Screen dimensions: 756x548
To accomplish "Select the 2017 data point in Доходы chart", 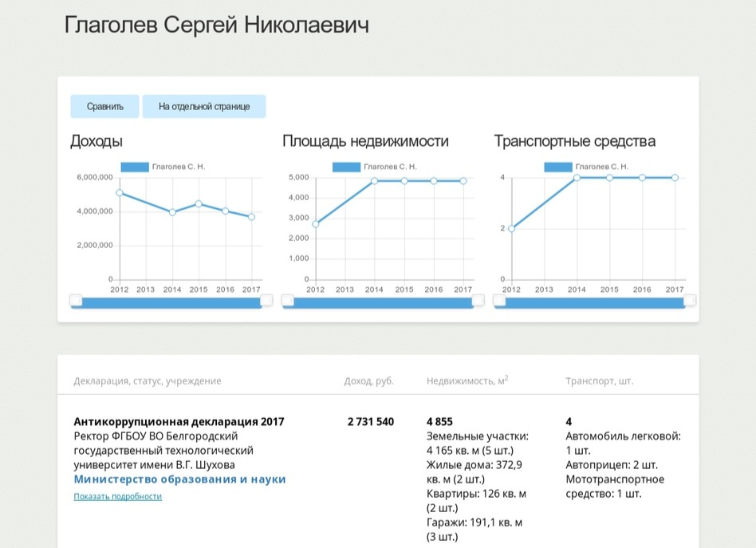I will pos(251,217).
